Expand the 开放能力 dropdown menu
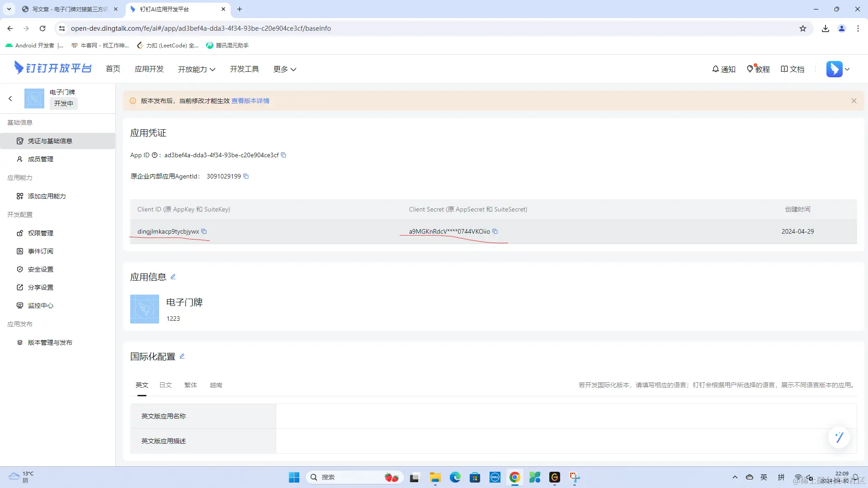 tap(196, 69)
